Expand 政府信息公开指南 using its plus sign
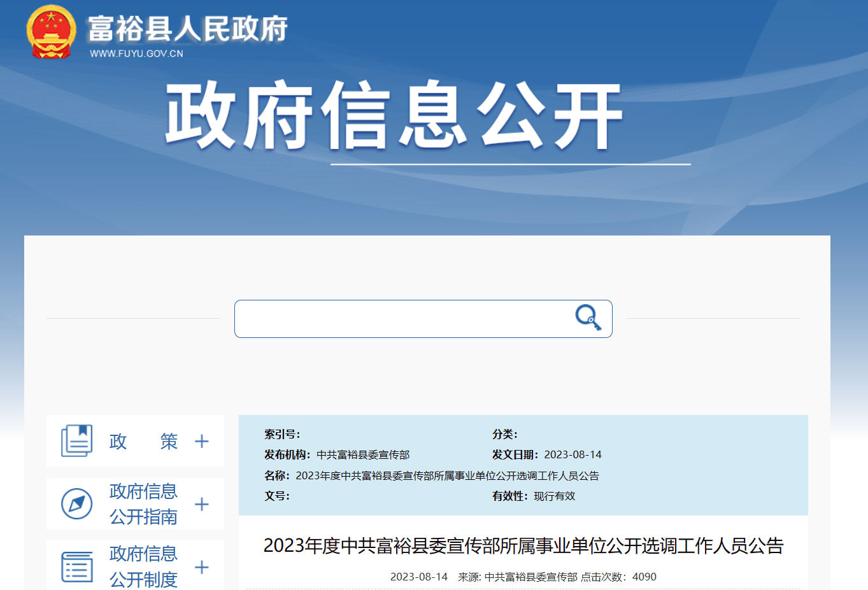Image resolution: width=868 pixels, height=590 pixels. click(202, 504)
